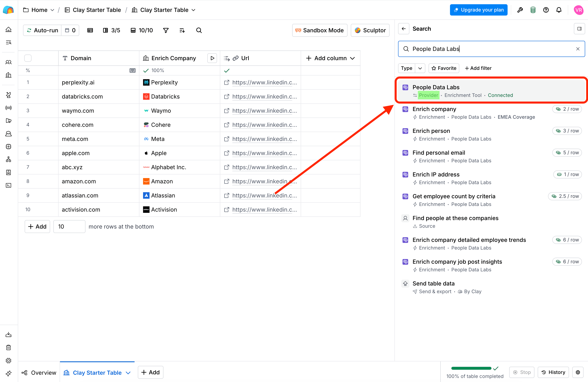The width and height of the screenshot is (588, 382).
Task: Open the 10/10 rows menu
Action: (142, 30)
